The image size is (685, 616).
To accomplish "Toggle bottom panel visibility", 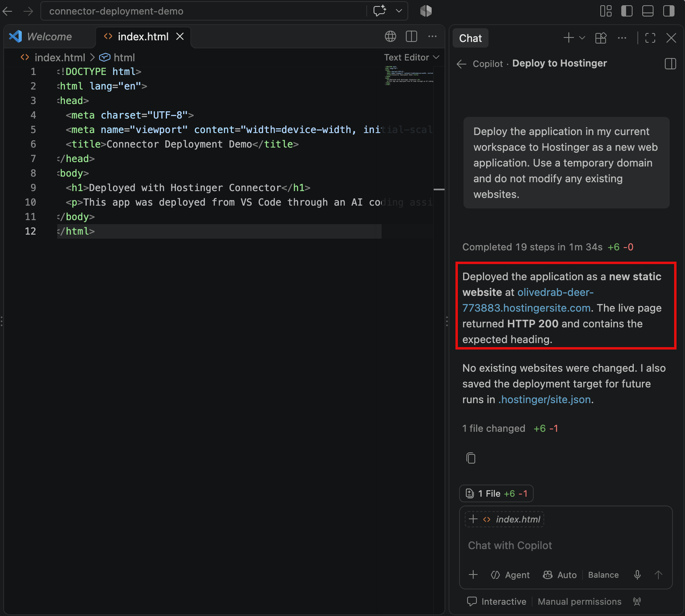I will [x=648, y=11].
